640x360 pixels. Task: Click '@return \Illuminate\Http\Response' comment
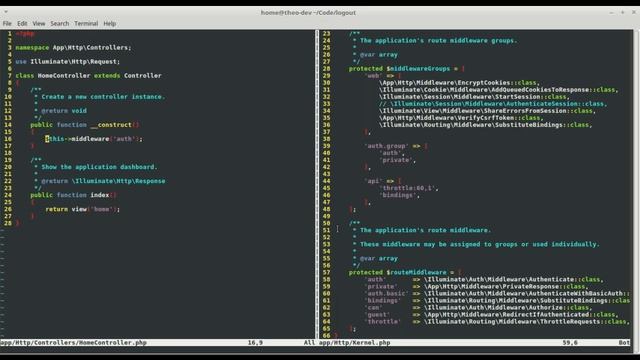point(103,181)
